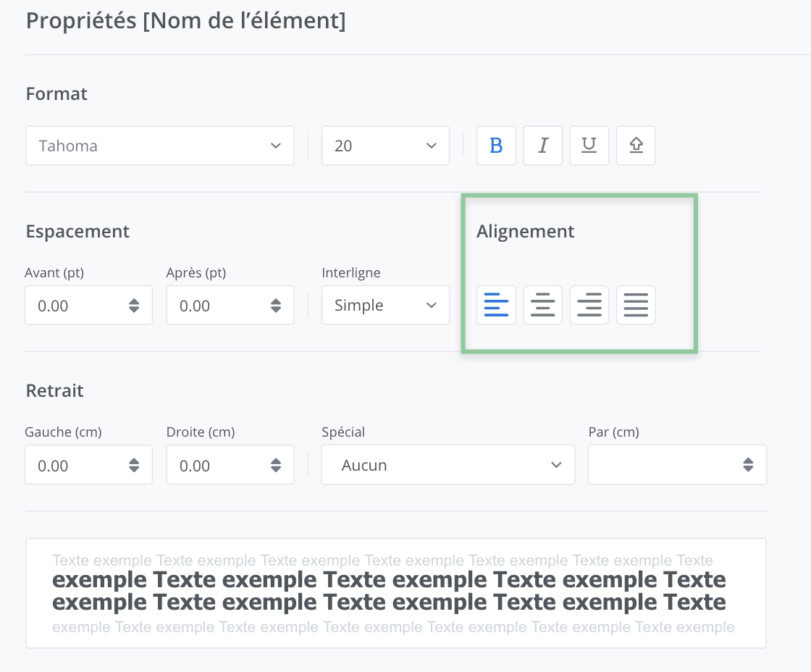Viewport: 811px width, 672px height.
Task: Click the Gauche (cm) stepper arrows
Action: coord(134,465)
